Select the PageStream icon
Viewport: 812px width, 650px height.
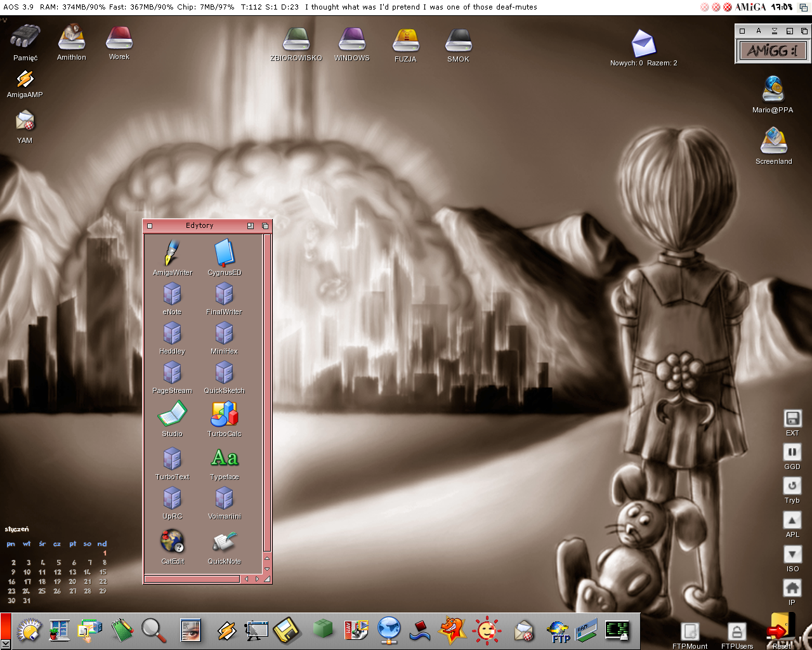172,373
